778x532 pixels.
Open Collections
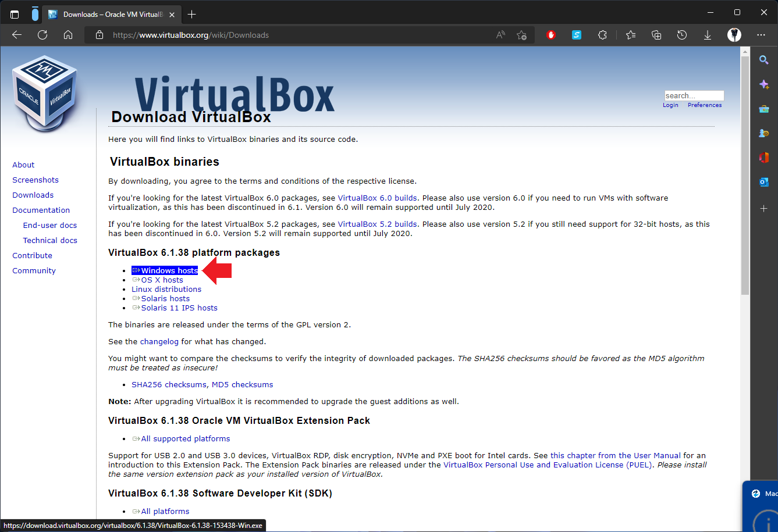656,35
